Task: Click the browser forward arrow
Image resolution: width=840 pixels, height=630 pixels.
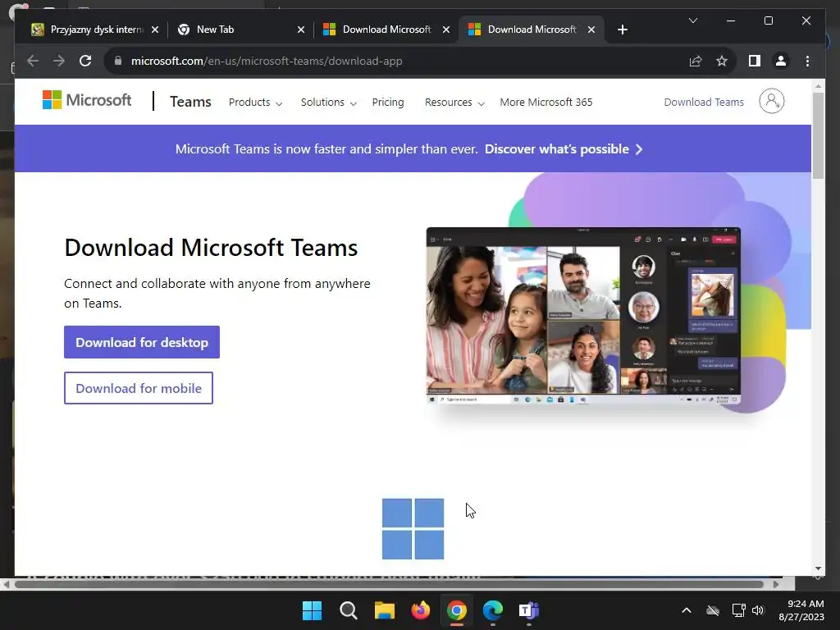Action: [x=59, y=61]
